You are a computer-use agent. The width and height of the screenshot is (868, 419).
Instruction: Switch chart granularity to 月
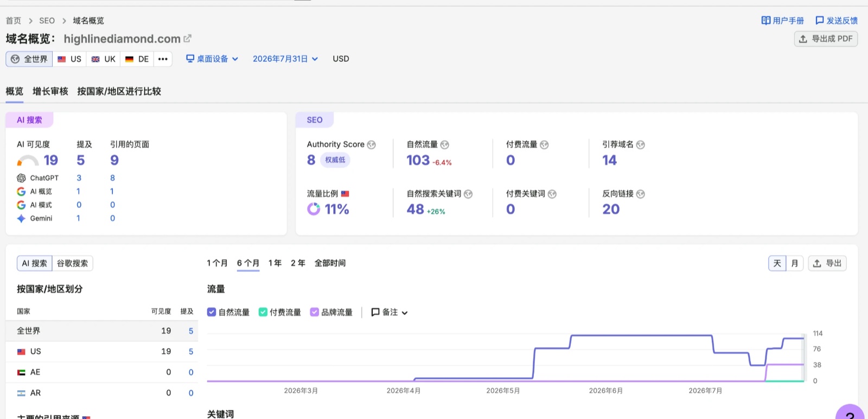795,263
